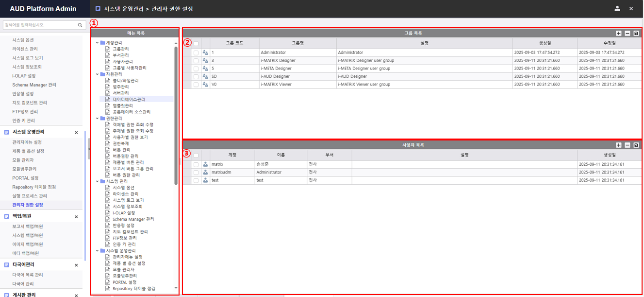Click the group icon of Administrator row
The height and width of the screenshot is (297, 644).
pos(205,52)
